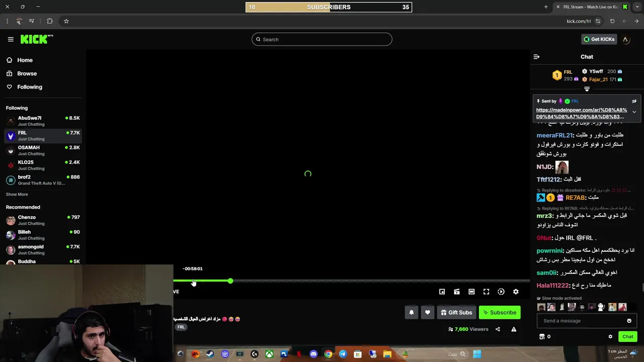Expand the gifters leaderboard
Screen dimensions: 644x362
point(587,89)
